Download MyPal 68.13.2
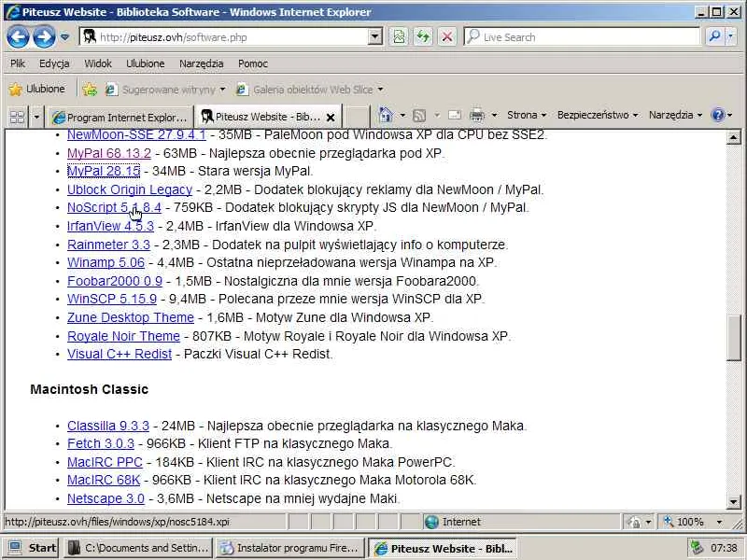 [x=109, y=153]
